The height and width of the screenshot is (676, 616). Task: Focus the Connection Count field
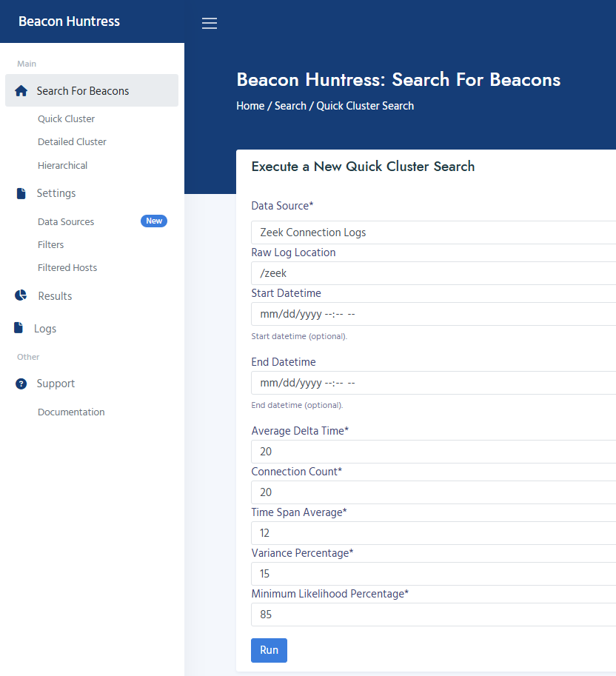point(434,492)
